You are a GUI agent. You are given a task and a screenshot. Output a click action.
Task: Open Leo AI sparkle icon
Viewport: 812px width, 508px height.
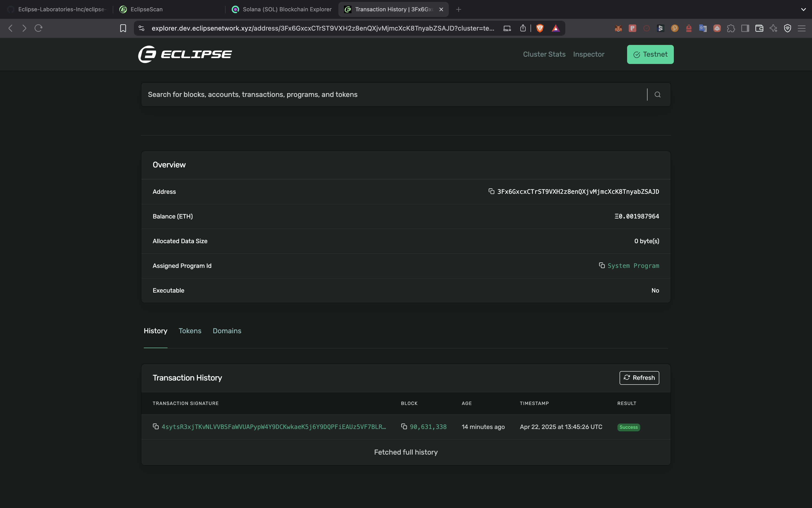(x=773, y=28)
